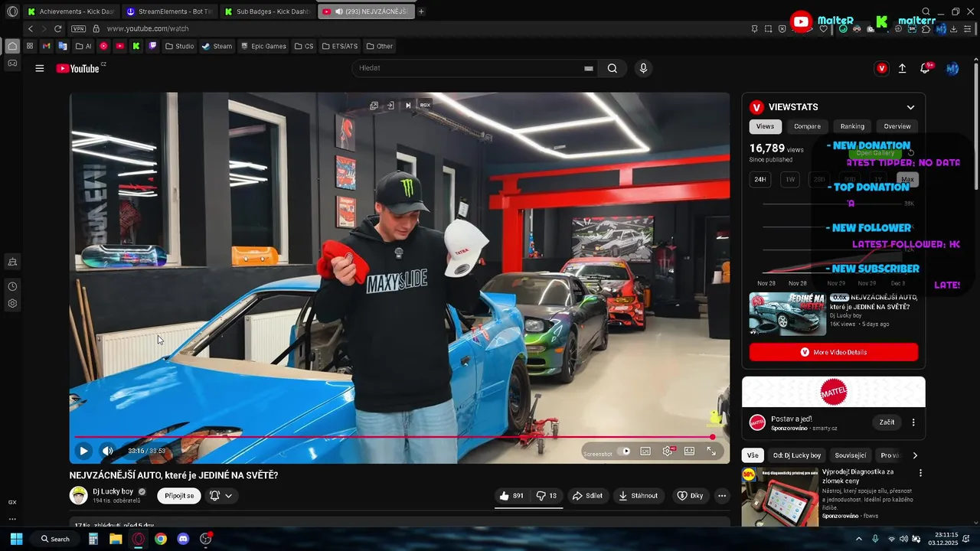
Task: Play the video
Action: [84, 451]
